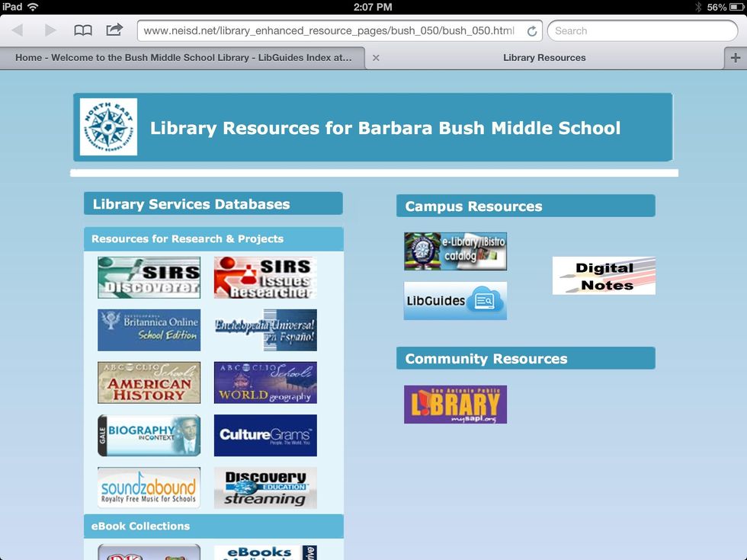Tap the Share icon in Safari toolbar
The width and height of the screenshot is (747, 560).
113,30
